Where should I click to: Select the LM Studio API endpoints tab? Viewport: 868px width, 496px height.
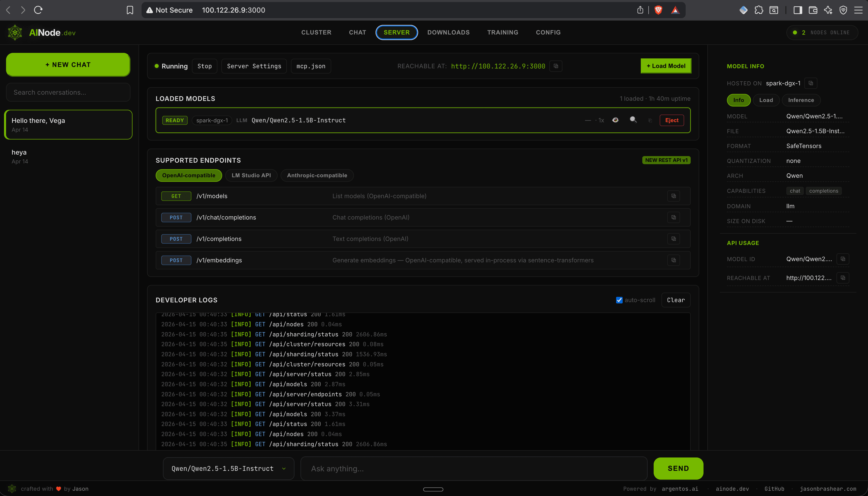click(251, 175)
